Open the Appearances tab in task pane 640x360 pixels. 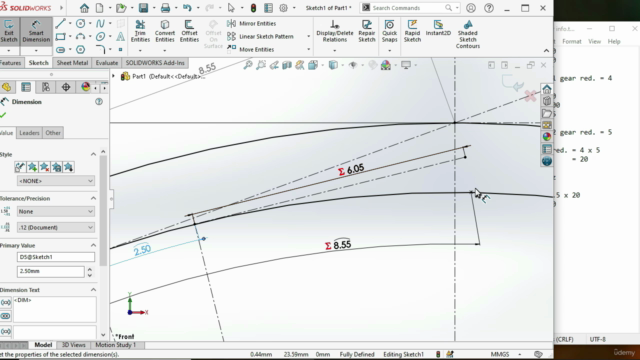pos(547,137)
